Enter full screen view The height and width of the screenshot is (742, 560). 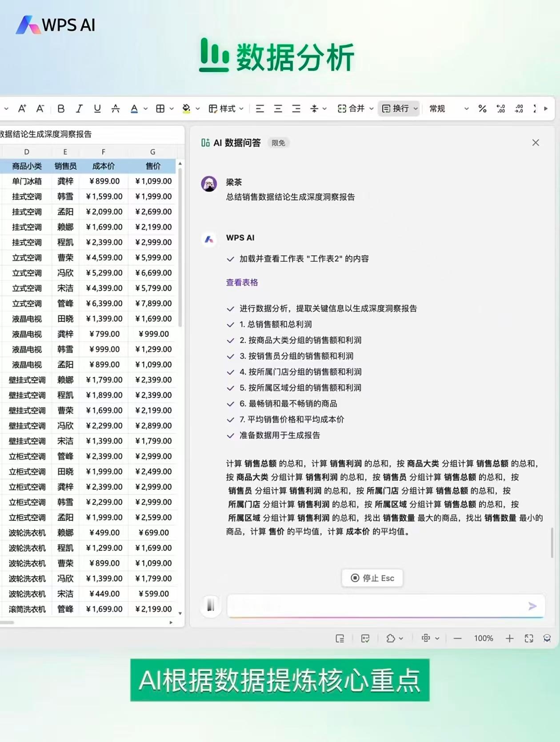coord(529,638)
